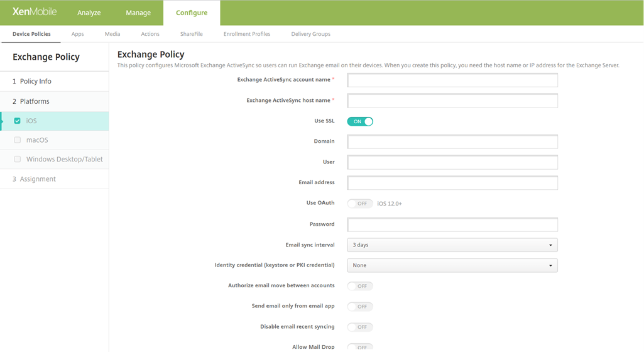Screen dimensions: 644x352
Task: Select Windows Desktop/Tablet row label
Action: pos(65,159)
